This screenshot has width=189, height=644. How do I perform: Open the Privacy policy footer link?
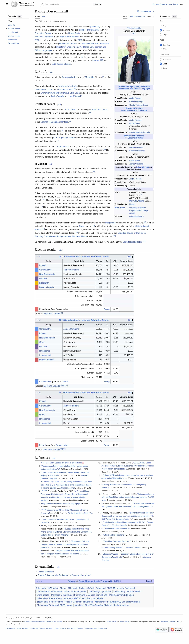[x=10, y=628]
